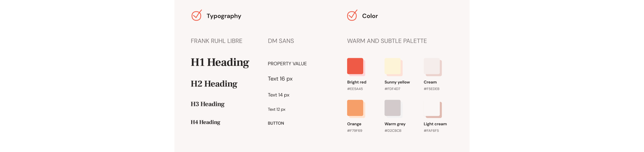Click the FRANK RUHL LIBRE font label
This screenshot has width=644, height=152.
tap(216, 41)
